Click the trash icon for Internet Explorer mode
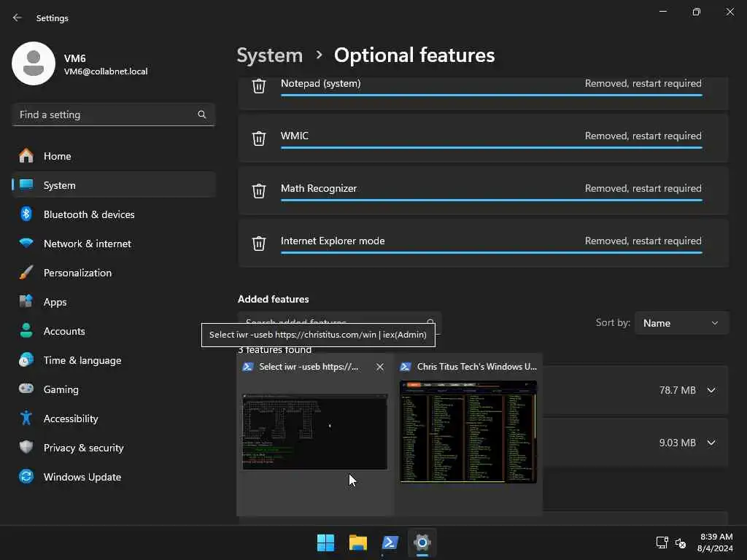 click(259, 244)
